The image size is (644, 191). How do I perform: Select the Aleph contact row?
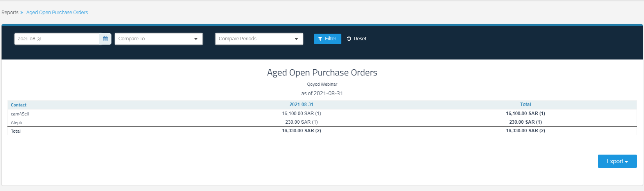(x=16, y=123)
